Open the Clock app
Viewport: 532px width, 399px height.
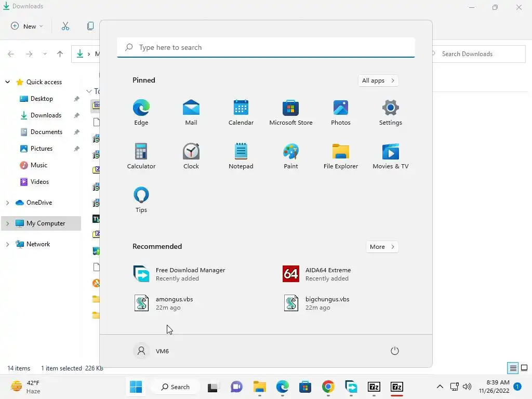pos(191,156)
